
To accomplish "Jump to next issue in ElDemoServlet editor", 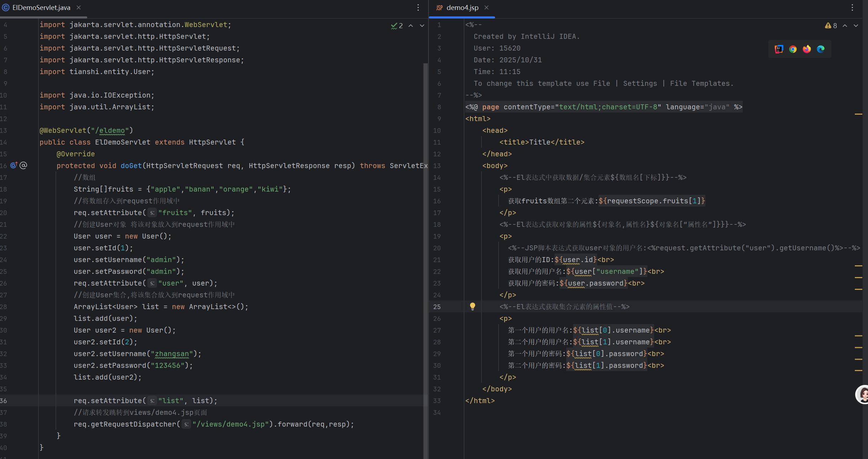I will pos(422,26).
